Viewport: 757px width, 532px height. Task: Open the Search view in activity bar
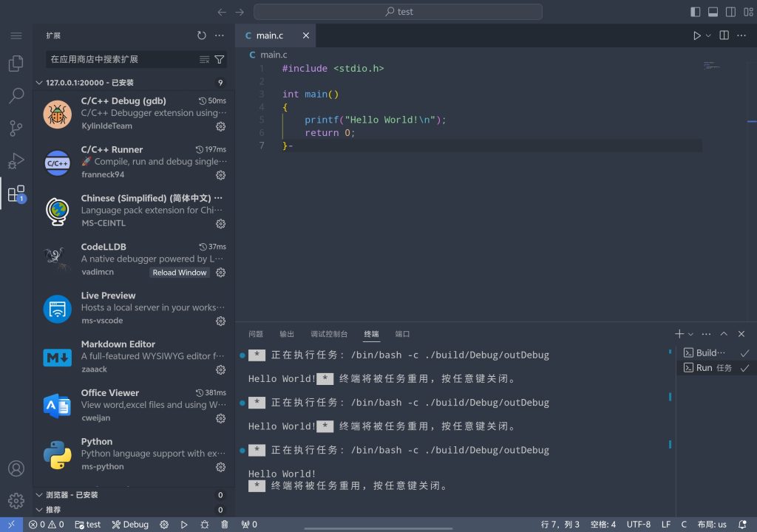click(16, 96)
